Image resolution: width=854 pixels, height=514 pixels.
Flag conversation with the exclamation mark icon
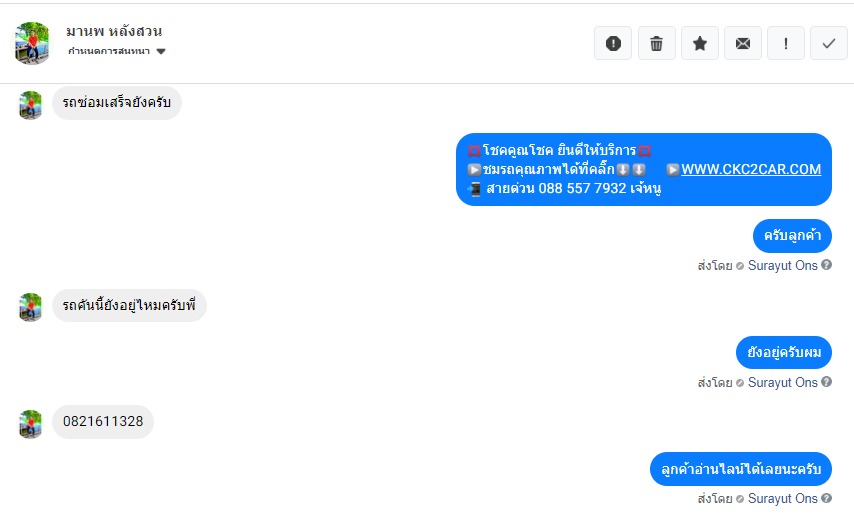point(786,43)
